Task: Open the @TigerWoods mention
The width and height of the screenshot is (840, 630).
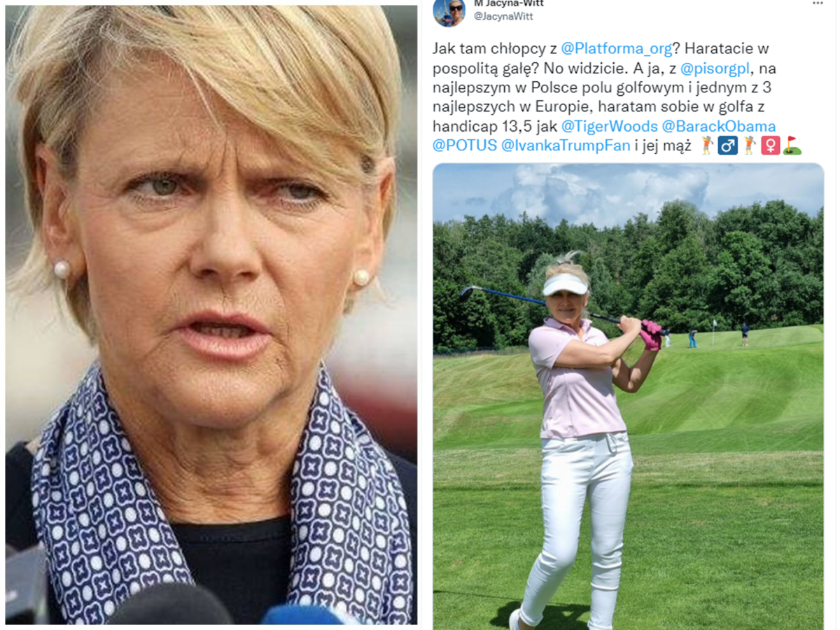Action: pyautogui.click(x=609, y=127)
